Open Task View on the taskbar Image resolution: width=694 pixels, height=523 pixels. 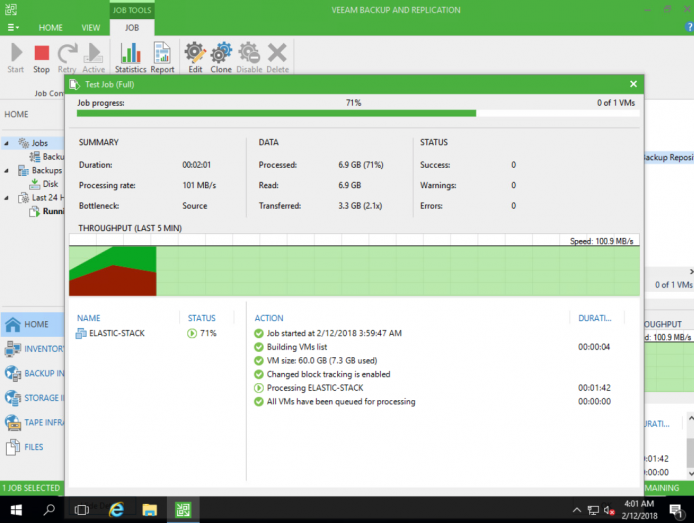82,510
